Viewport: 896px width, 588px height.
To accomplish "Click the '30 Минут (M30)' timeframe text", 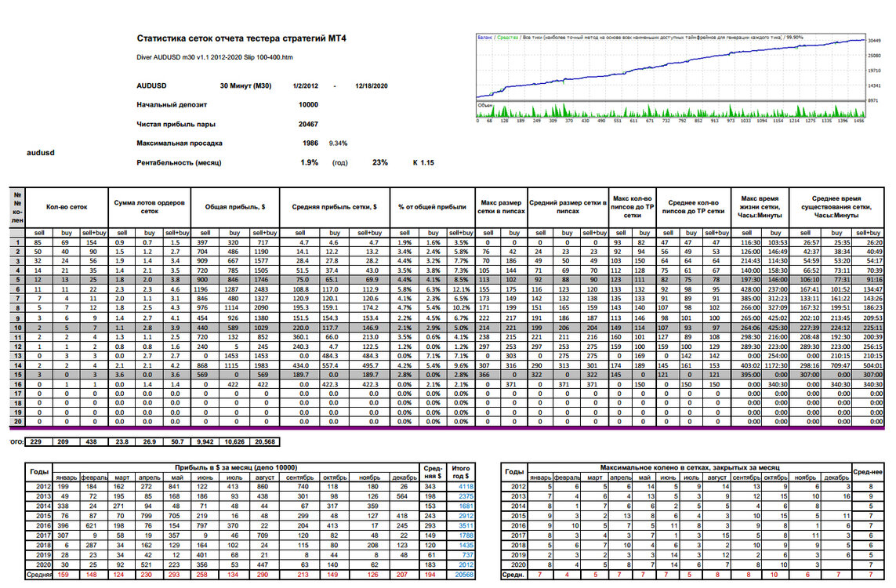I will coord(245,85).
